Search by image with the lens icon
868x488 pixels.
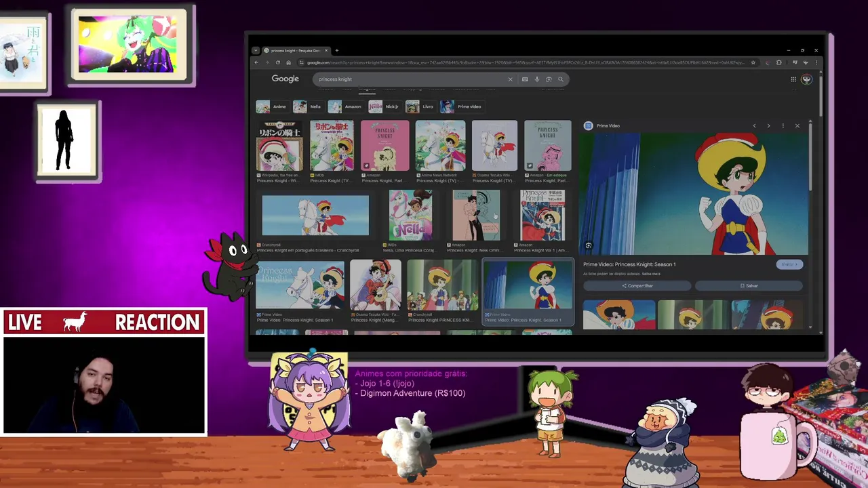(549, 79)
